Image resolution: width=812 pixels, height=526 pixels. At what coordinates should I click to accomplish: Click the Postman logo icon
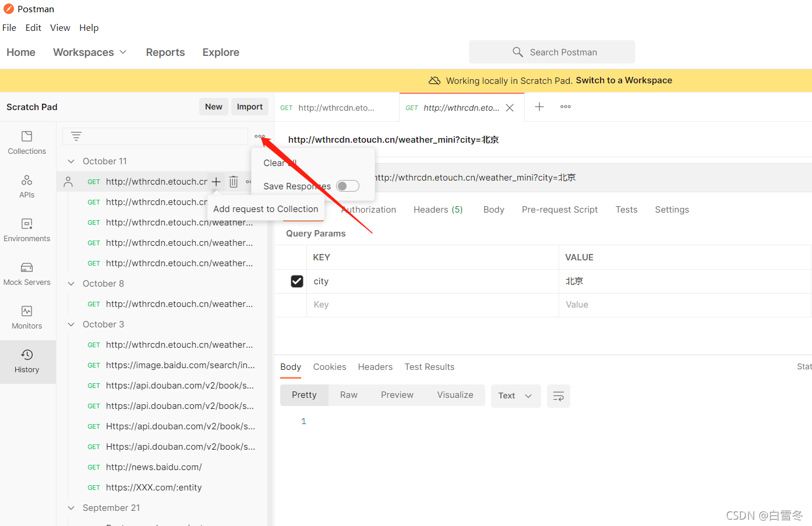pyautogui.click(x=9, y=9)
